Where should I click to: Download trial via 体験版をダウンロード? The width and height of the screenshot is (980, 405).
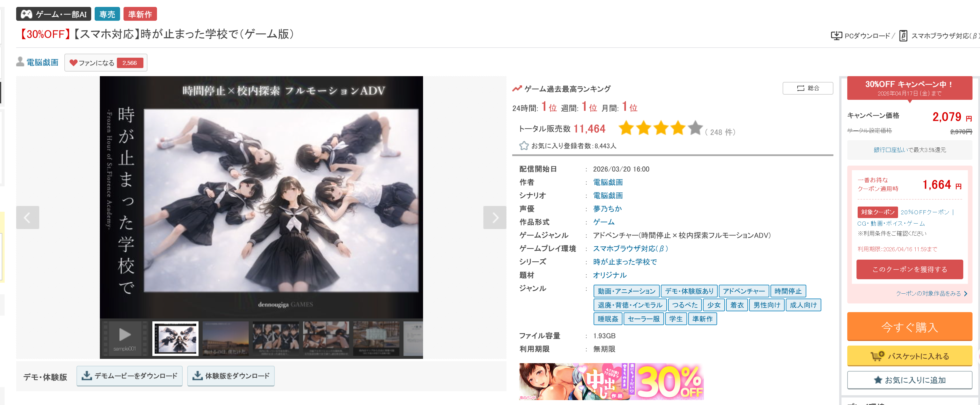coord(231,376)
